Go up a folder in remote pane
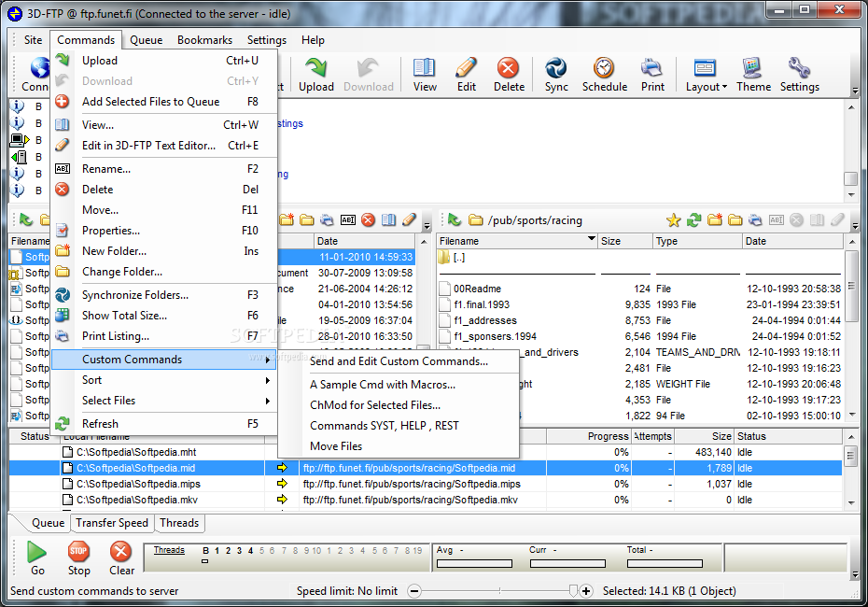 pyautogui.click(x=455, y=220)
